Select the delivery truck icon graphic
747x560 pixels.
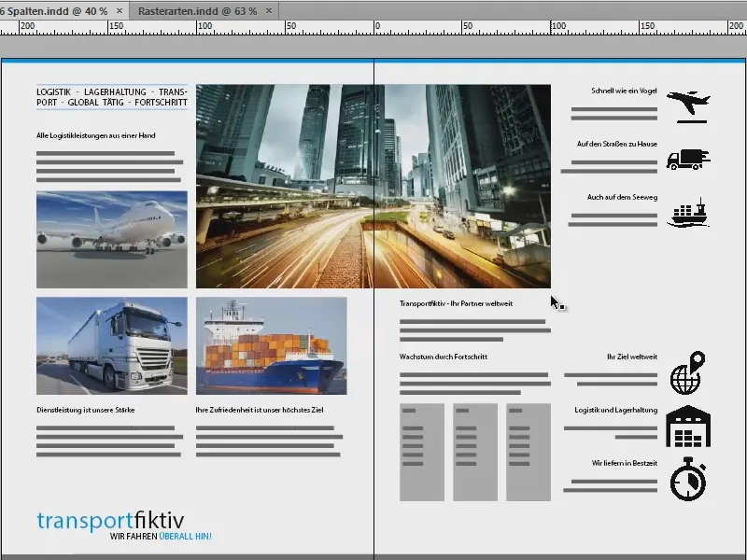688,160
